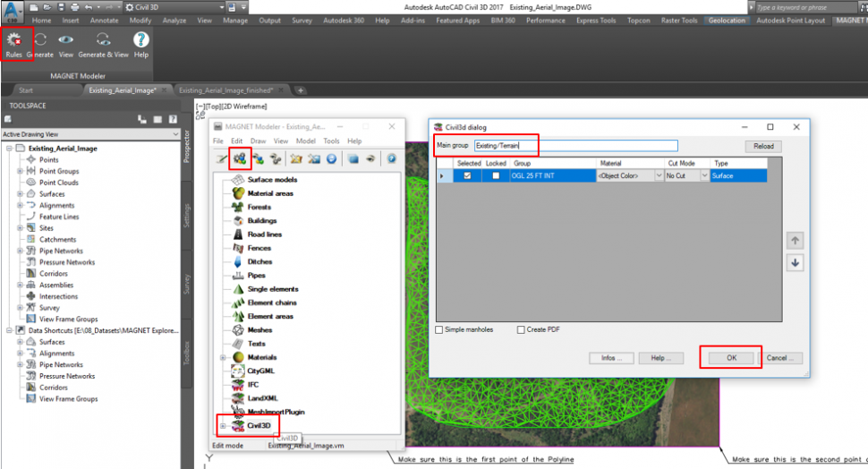Viewport: 868px width, 469px height.
Task: Click the Rules icon in MAGNET Modeler ribbon
Action: tap(13, 41)
